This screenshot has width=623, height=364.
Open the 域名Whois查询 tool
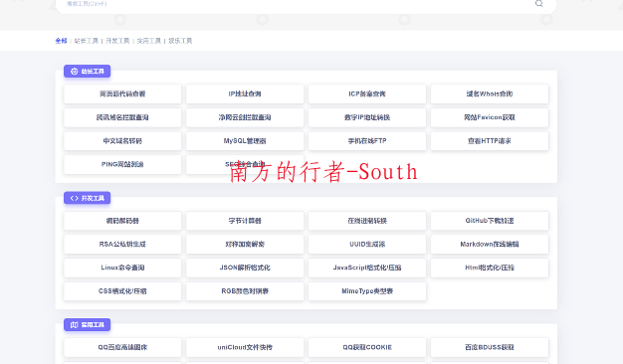pyautogui.click(x=490, y=93)
